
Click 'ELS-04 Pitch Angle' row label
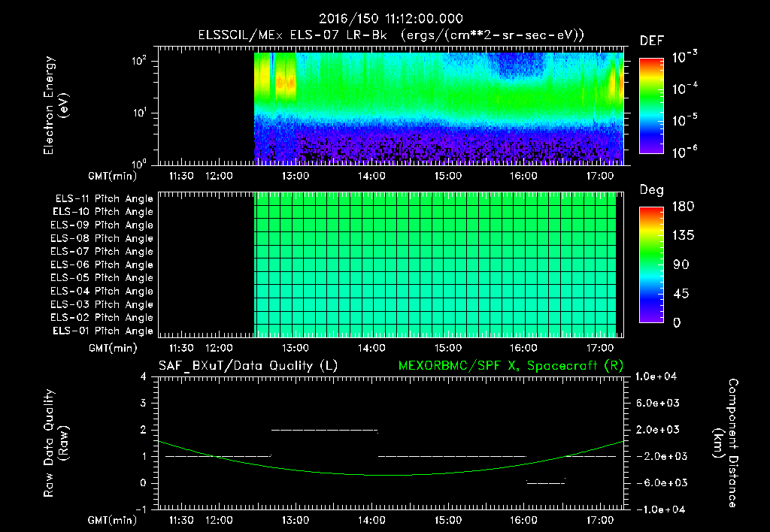point(102,291)
